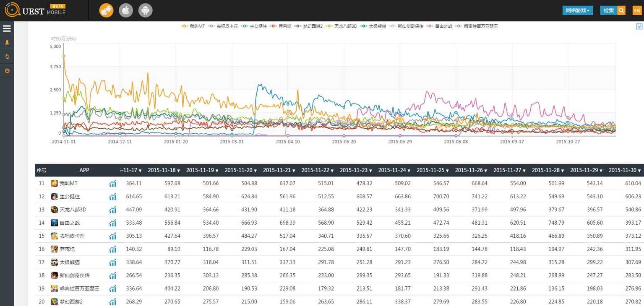
Task: Open trend chart icon for 我叫MT row
Action: pos(112,184)
